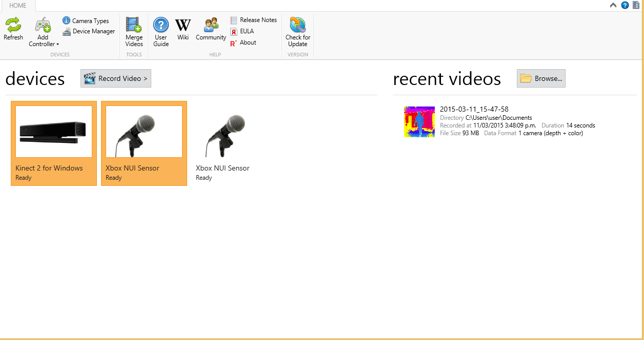Click Browse for recent videos
Viewport: 644px width, 340px height.
tap(541, 78)
